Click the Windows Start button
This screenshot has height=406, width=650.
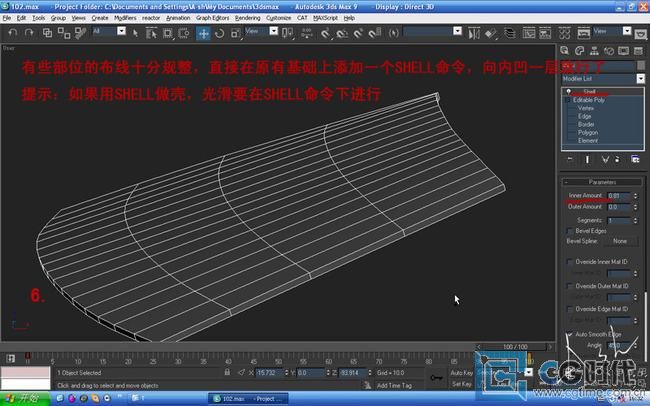click(25, 399)
